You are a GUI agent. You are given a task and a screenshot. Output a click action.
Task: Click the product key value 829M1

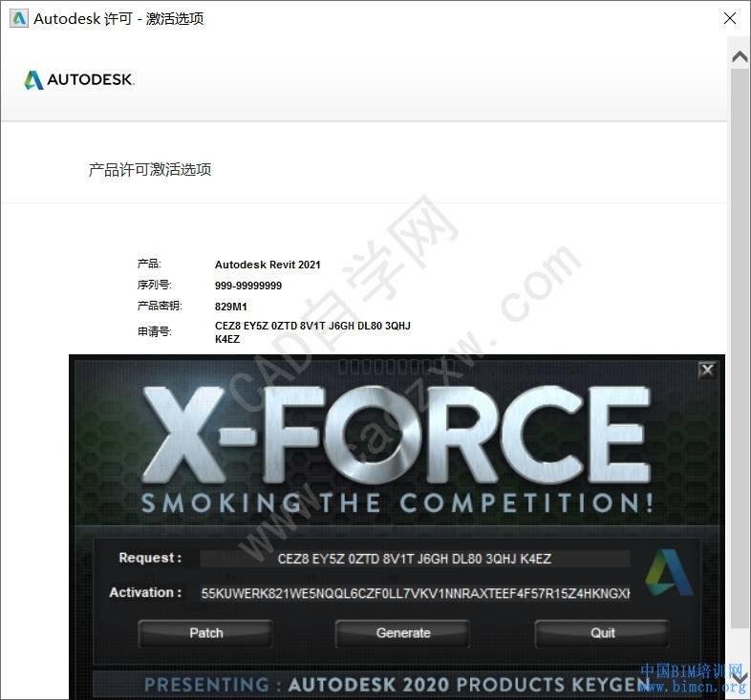point(231,307)
